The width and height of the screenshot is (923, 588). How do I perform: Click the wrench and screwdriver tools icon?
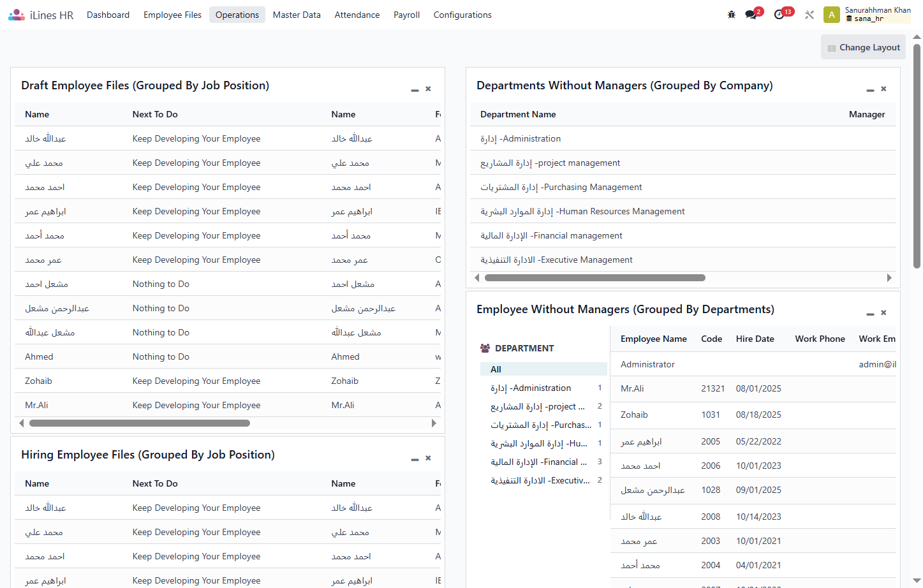click(x=809, y=15)
